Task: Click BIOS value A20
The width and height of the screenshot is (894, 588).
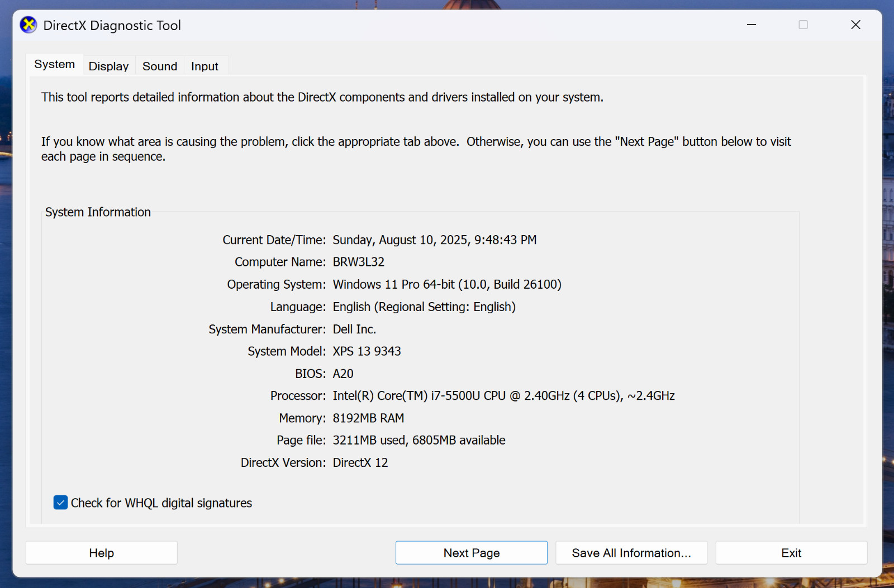Action: [343, 374]
